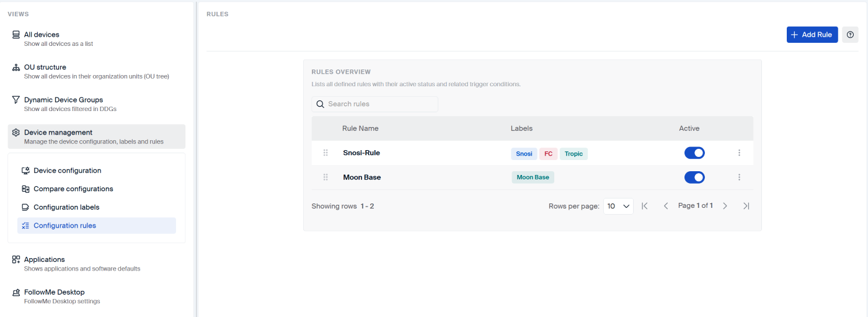868x317 pixels.
Task: Open the rows per page dropdown
Action: pyautogui.click(x=618, y=206)
